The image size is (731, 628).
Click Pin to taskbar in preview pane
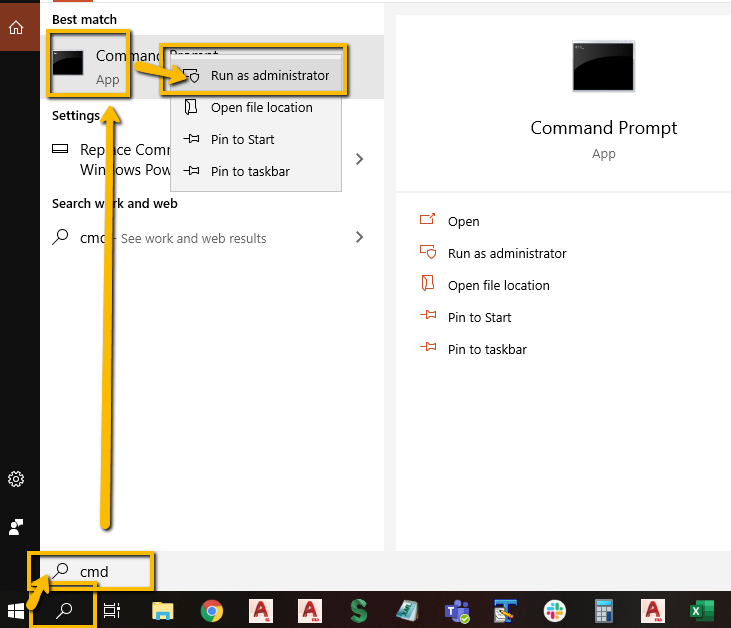tap(473, 349)
